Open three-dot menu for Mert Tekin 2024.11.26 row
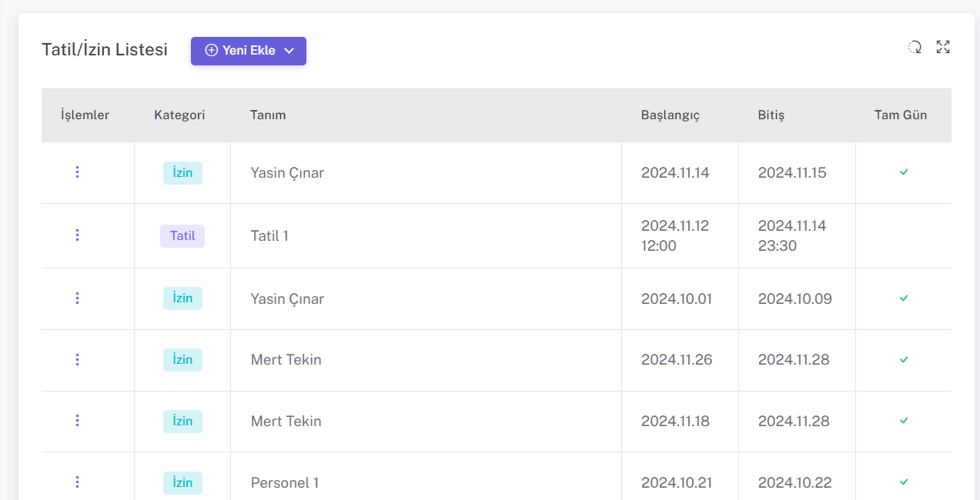 coord(77,359)
